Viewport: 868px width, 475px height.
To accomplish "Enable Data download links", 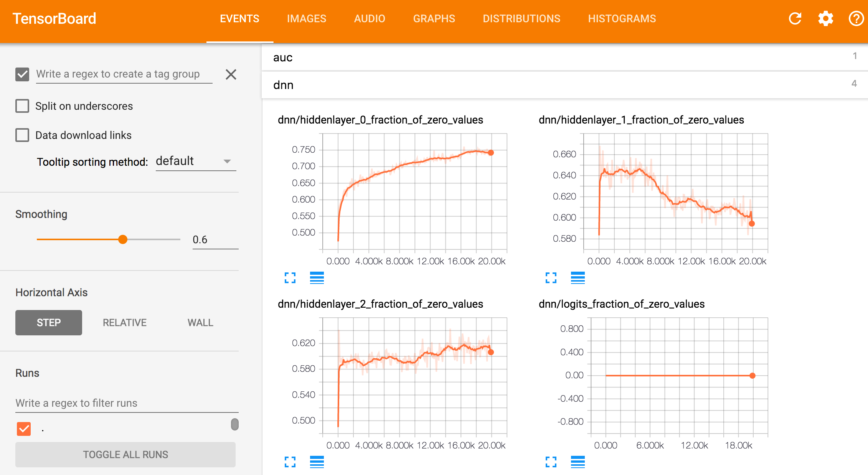I will pos(22,135).
